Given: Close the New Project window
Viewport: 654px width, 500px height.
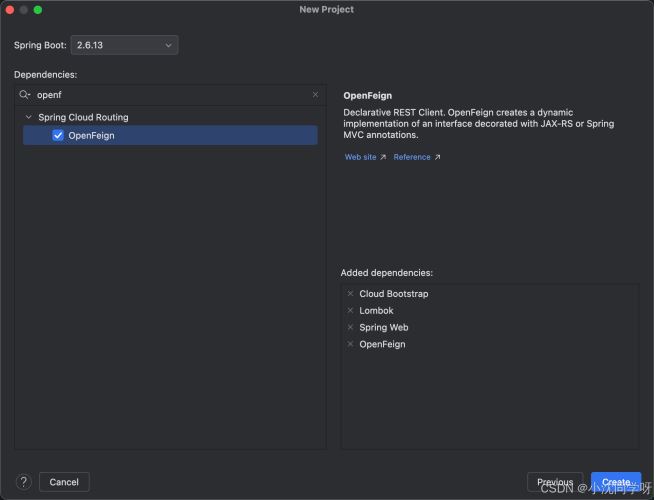Looking at the screenshot, I should 10,9.
